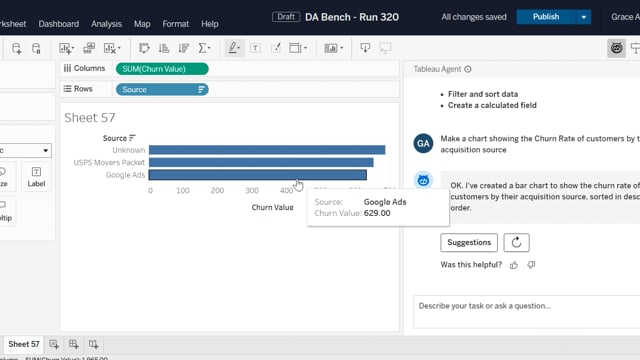Click the sort icon beside Source header
Image resolution: width=640 pixels, height=360 pixels.
coord(132,138)
